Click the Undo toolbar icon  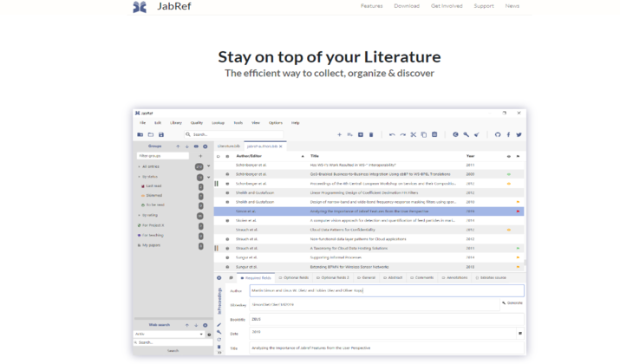(x=392, y=135)
